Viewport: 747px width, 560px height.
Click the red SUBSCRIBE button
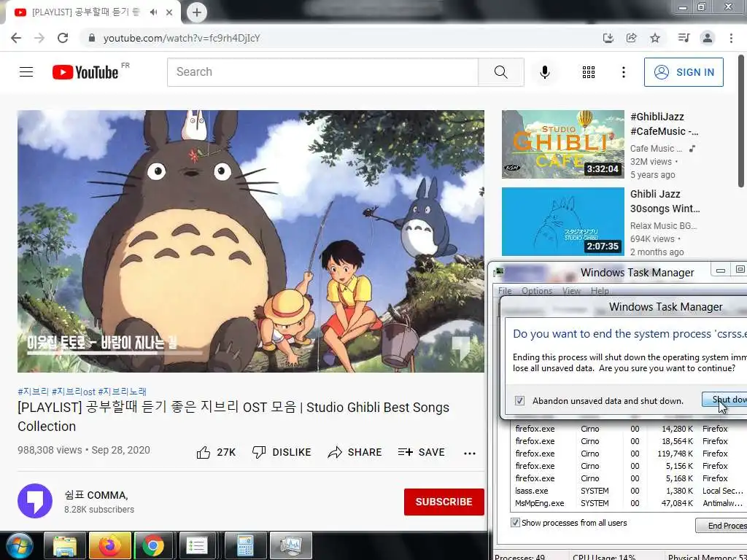(x=444, y=502)
